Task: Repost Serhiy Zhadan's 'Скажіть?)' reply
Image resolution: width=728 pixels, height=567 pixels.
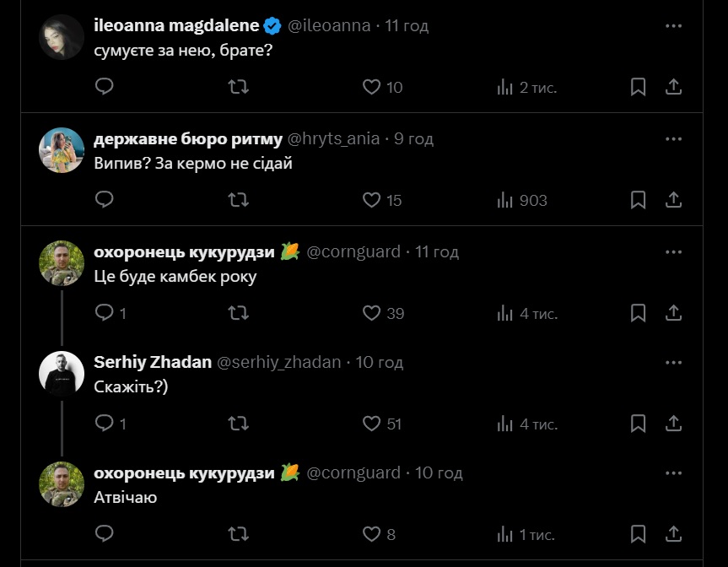Action: [x=239, y=424]
